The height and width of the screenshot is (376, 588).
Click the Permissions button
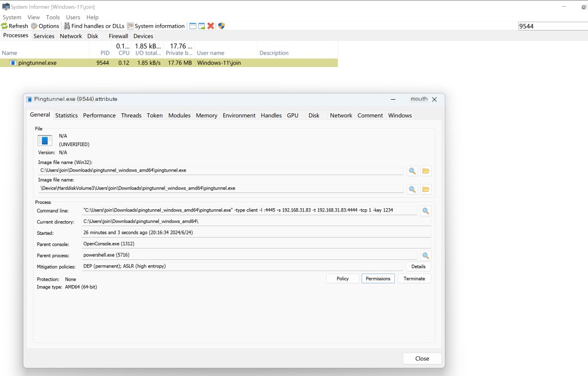pos(378,278)
